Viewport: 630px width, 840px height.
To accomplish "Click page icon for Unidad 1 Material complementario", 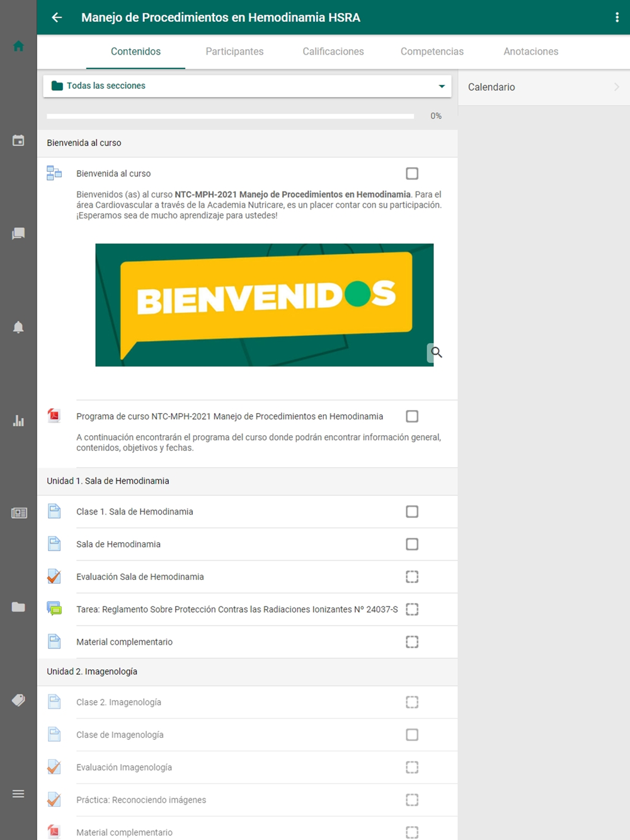I will coord(54,642).
